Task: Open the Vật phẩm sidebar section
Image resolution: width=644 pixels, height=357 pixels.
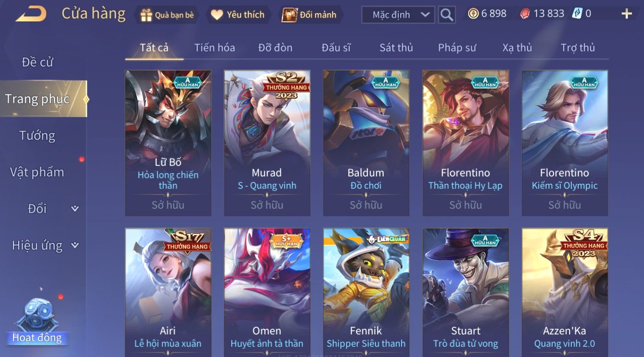Action: [x=37, y=172]
